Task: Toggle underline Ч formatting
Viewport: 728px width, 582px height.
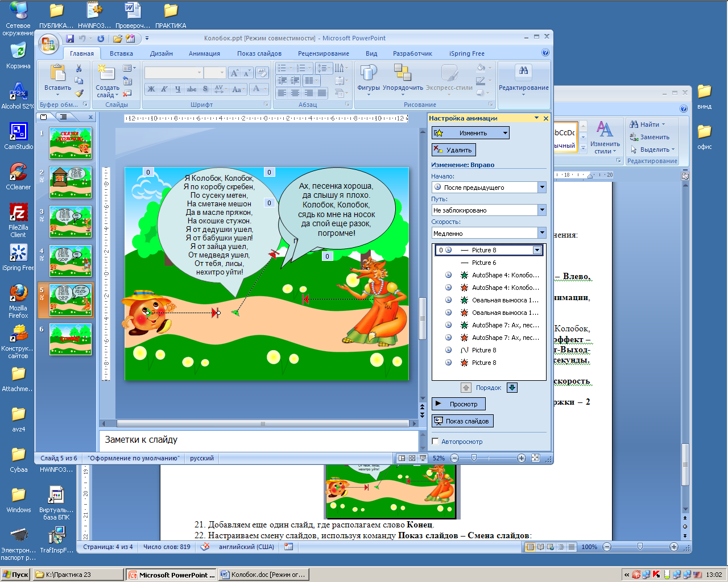Action: [x=177, y=89]
